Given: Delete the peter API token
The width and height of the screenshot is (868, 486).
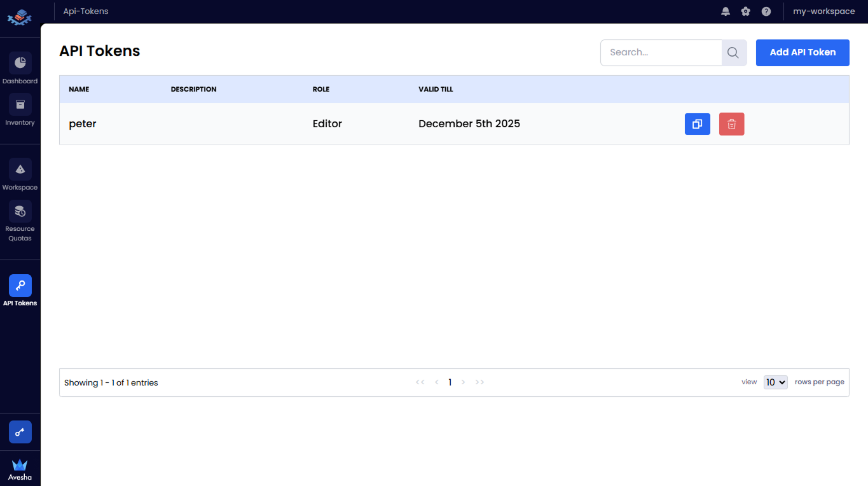Looking at the screenshot, I should coord(731,124).
